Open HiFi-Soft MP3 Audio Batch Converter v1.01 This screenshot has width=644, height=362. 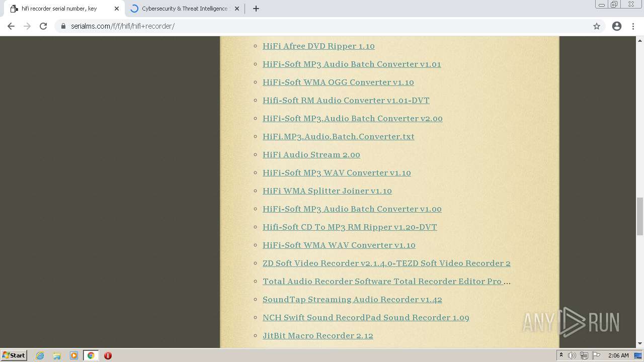pyautogui.click(x=352, y=64)
